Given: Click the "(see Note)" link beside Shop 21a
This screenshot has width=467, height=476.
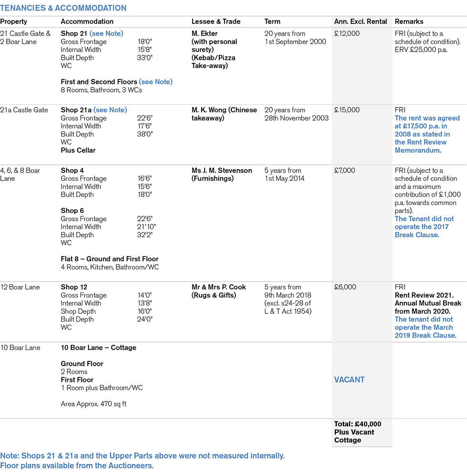Looking at the screenshot, I should pyautogui.click(x=110, y=110).
